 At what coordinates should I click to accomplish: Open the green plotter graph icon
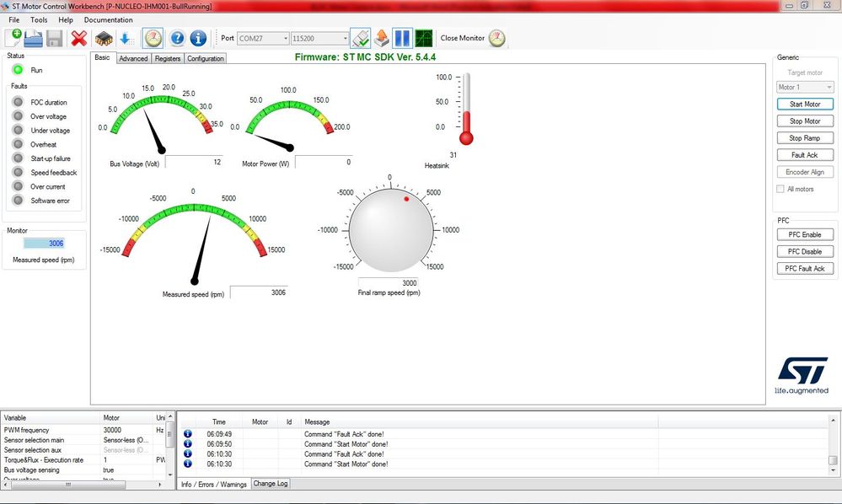coord(424,38)
